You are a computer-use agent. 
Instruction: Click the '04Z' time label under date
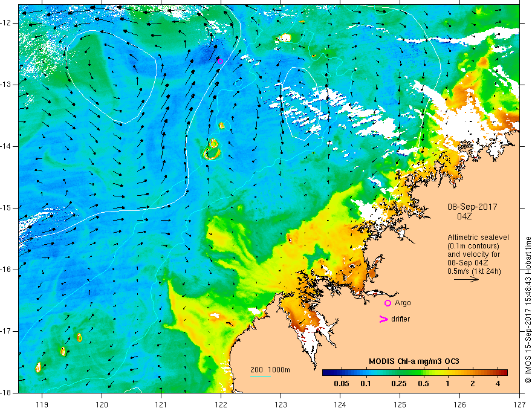[464, 216]
